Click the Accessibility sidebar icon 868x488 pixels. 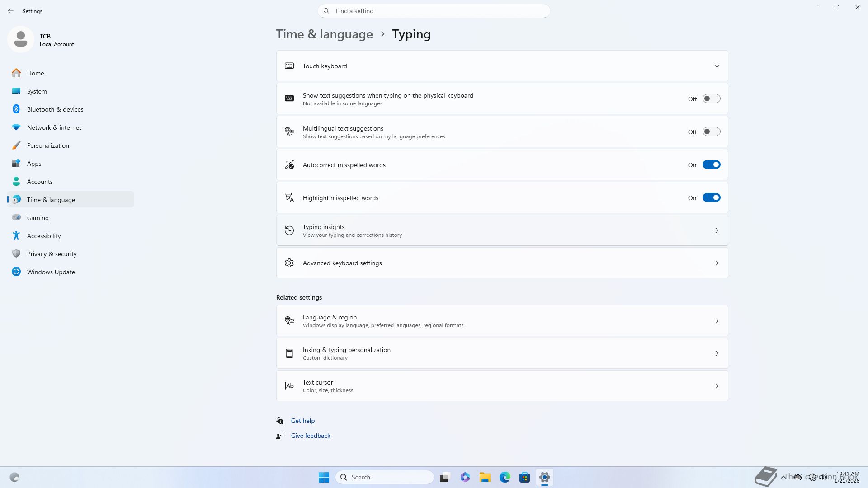(x=16, y=236)
